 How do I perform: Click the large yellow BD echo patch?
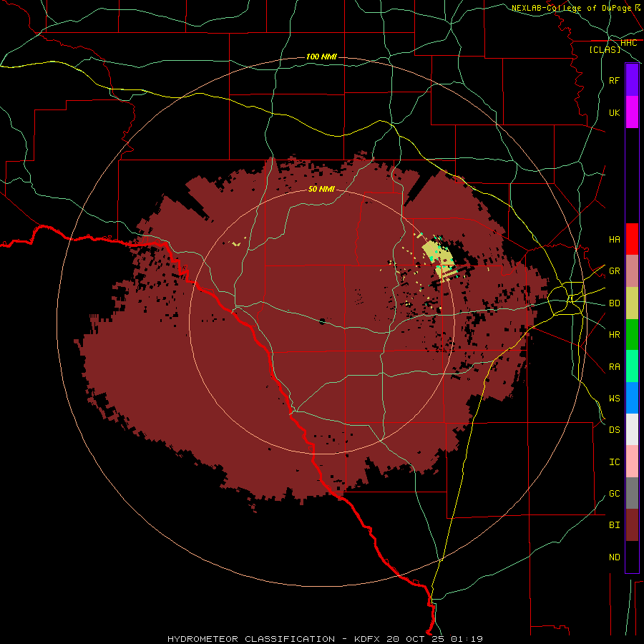coord(439,260)
